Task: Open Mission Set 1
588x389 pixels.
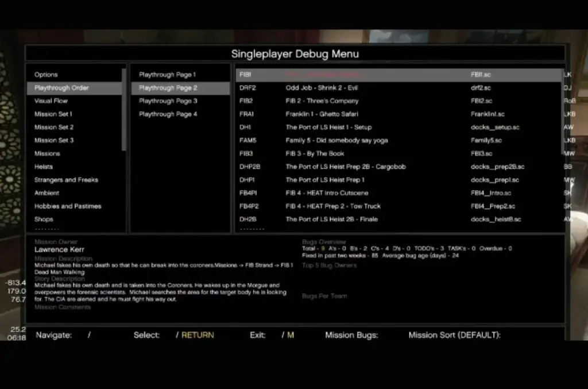Action: tap(53, 114)
